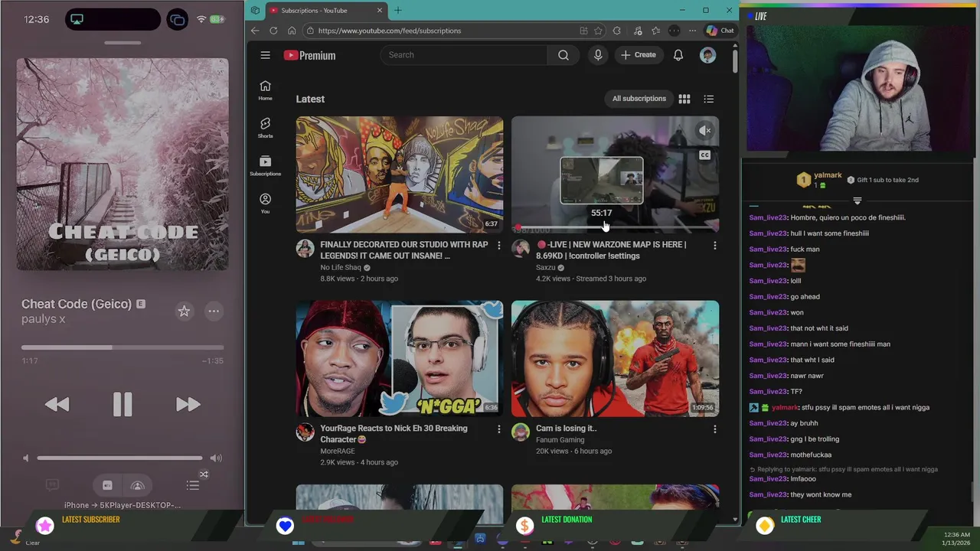
Task: Click the Create button
Action: pos(639,55)
